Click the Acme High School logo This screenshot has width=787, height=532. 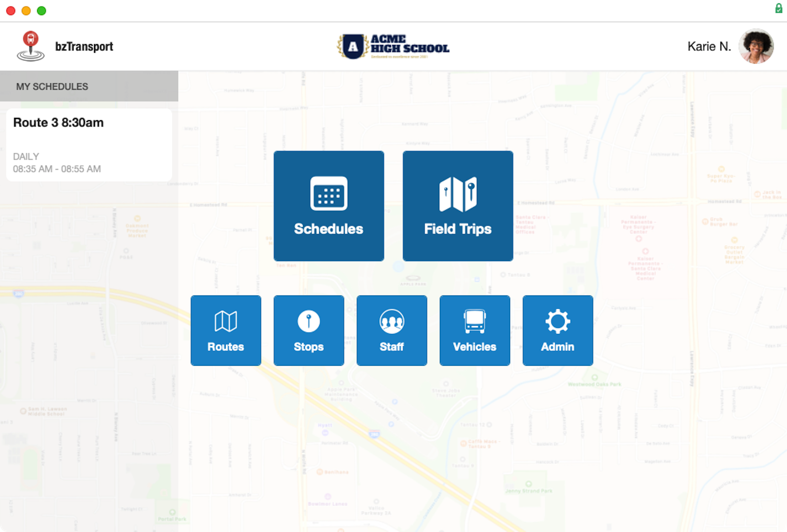[x=393, y=47]
